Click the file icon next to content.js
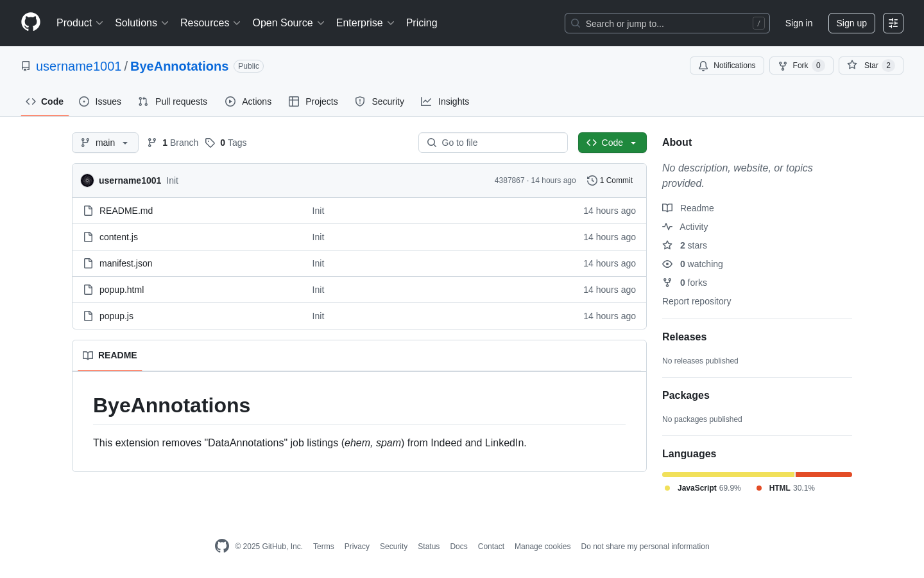This screenshot has width=924, height=578. coord(88,237)
